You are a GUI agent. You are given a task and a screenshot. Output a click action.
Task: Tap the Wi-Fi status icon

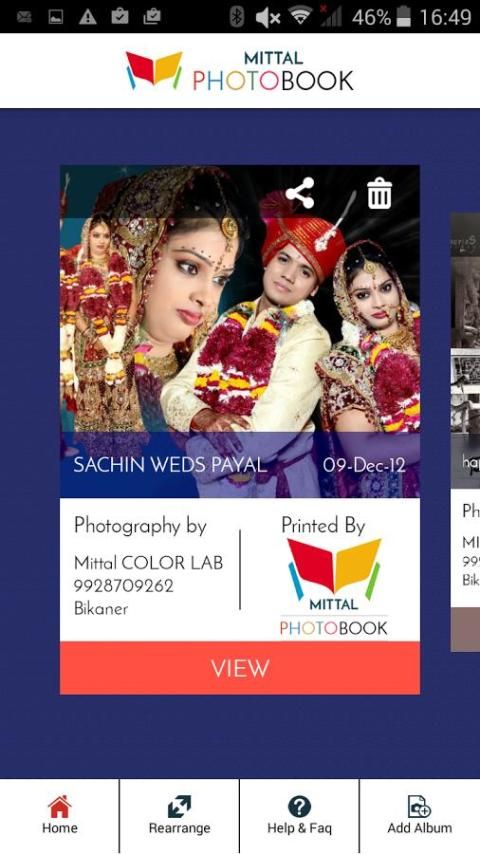point(300,16)
